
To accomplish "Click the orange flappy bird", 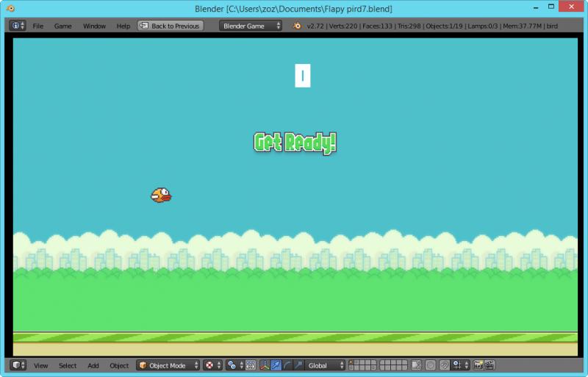I will [161, 195].
